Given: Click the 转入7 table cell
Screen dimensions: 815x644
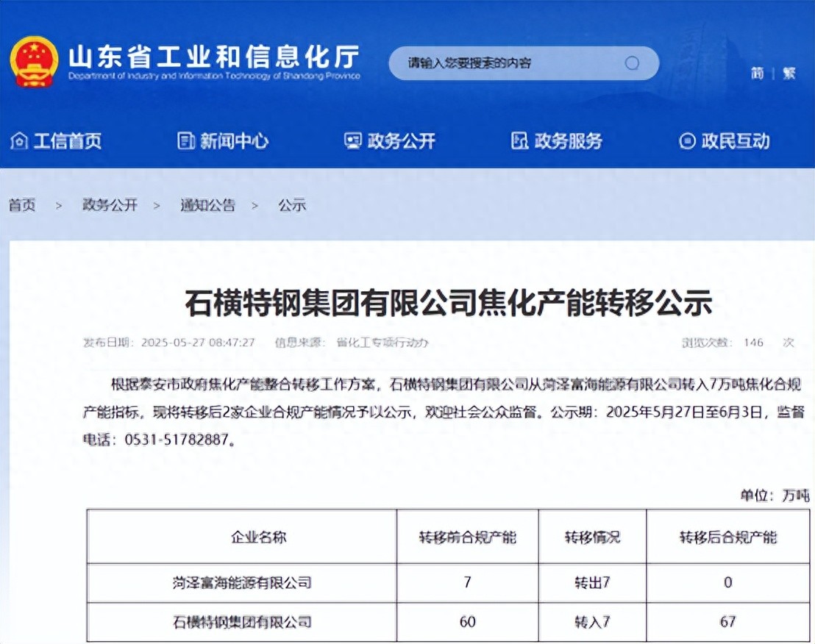Looking at the screenshot, I should point(593,622).
